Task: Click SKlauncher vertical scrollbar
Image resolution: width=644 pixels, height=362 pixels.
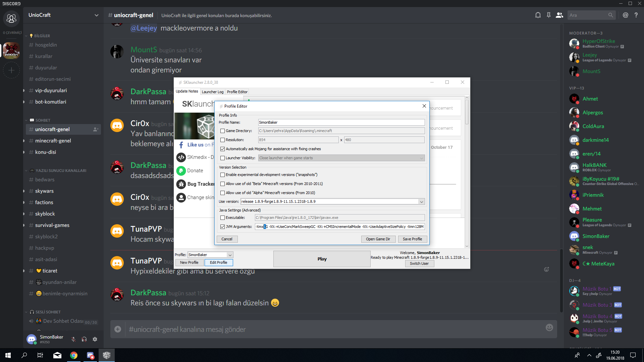Action: click(467, 113)
